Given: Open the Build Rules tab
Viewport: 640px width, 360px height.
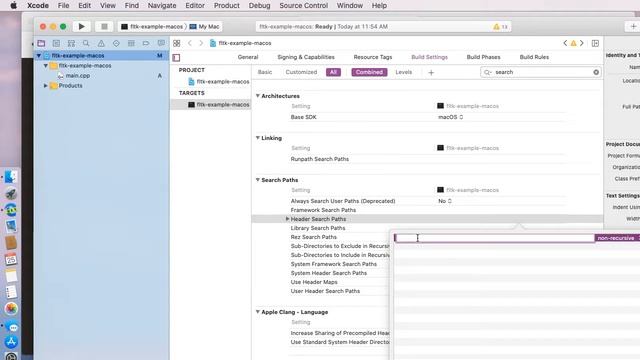Looking at the screenshot, I should [x=534, y=57].
